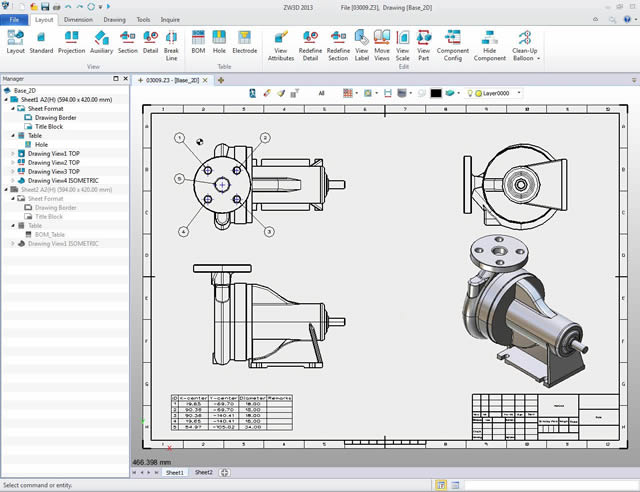The height and width of the screenshot is (492, 640).
Task: Expand the Drawing View1 TOP node
Action: point(13,154)
